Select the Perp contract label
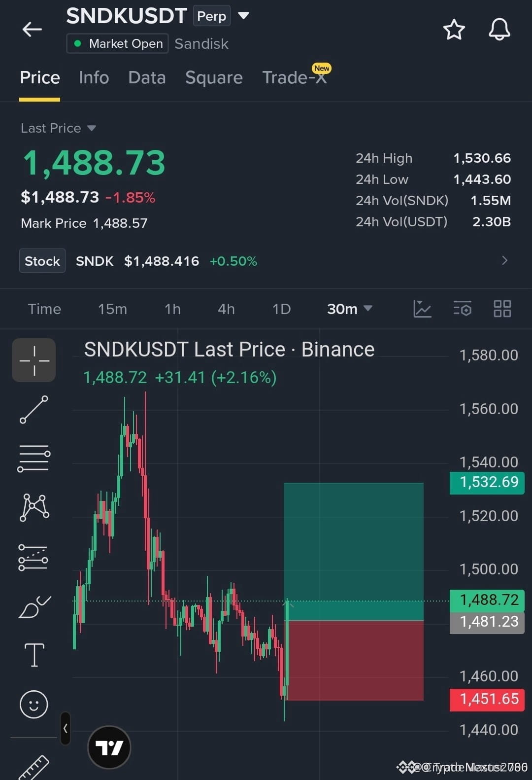The image size is (532, 780). (212, 16)
